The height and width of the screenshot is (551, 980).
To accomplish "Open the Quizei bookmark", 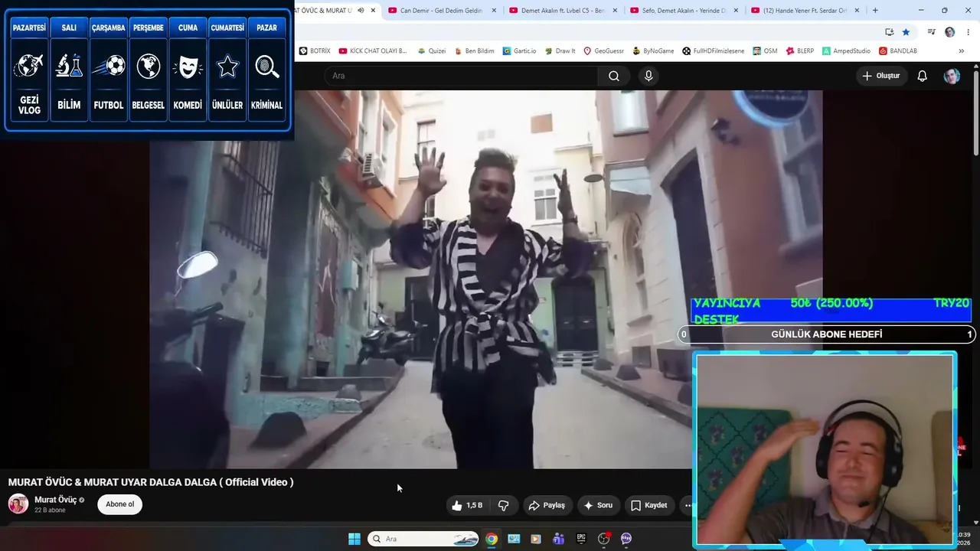I will [431, 51].
